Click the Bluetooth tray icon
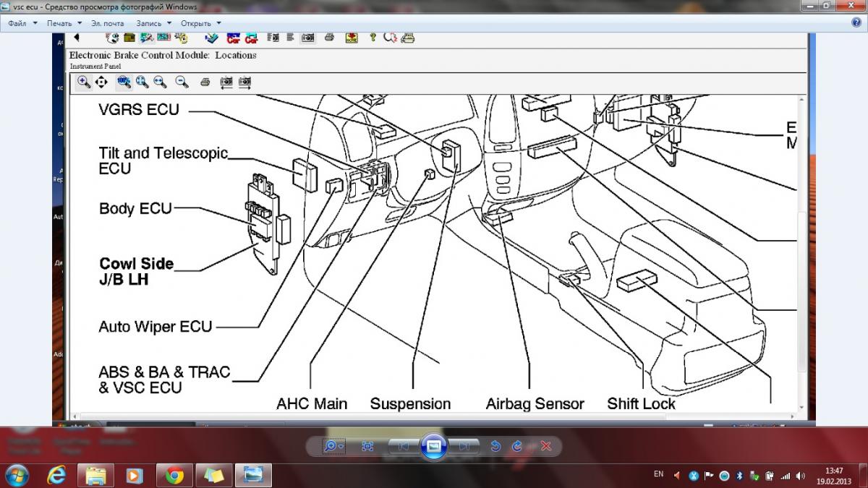The height and width of the screenshot is (488, 868). 739,476
